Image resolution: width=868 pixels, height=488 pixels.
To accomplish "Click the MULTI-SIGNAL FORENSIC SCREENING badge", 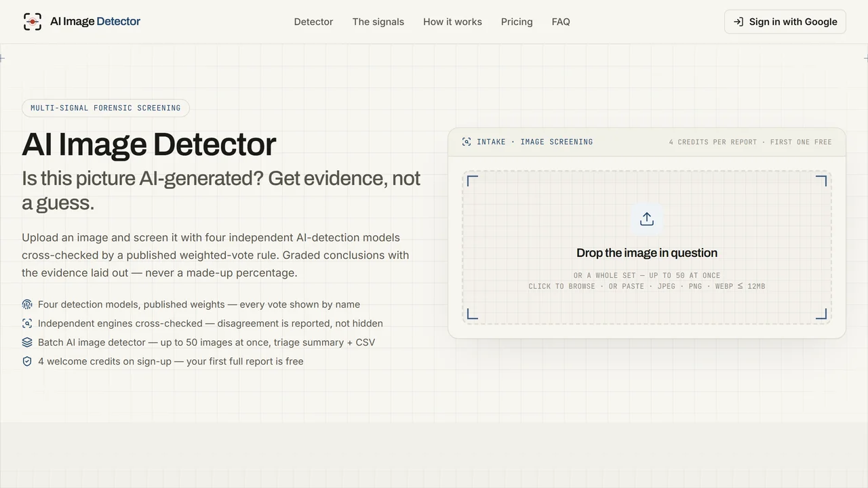I will coord(106,108).
